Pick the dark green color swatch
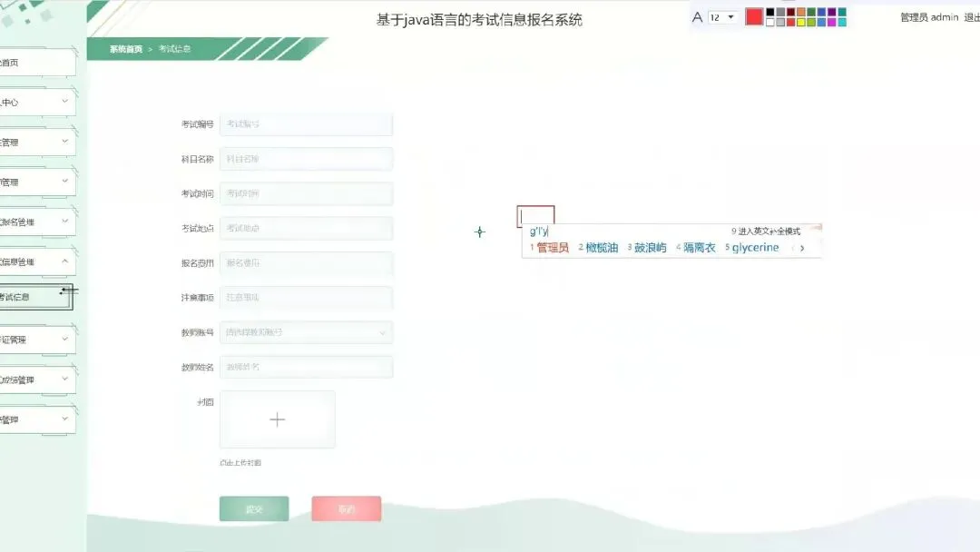The image size is (980, 552). tap(811, 12)
